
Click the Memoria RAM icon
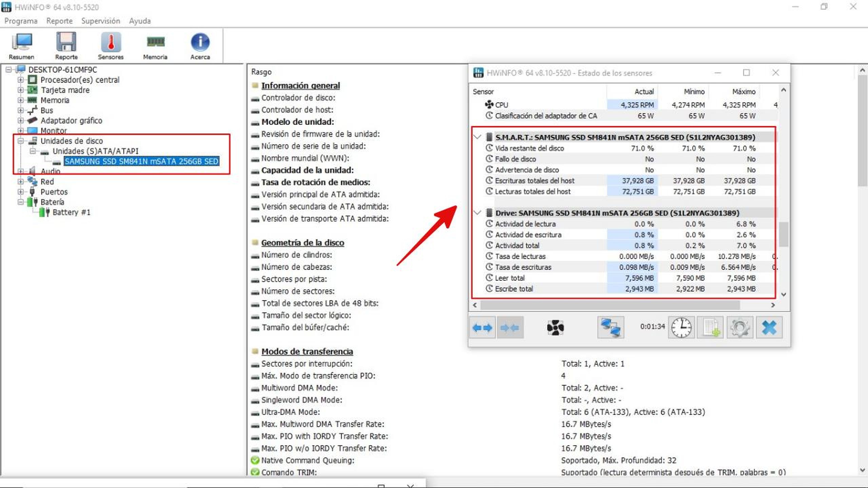pyautogui.click(x=155, y=46)
